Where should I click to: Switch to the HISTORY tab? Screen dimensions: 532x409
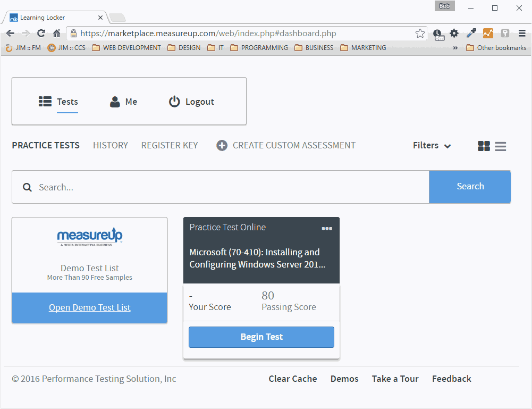pos(111,146)
